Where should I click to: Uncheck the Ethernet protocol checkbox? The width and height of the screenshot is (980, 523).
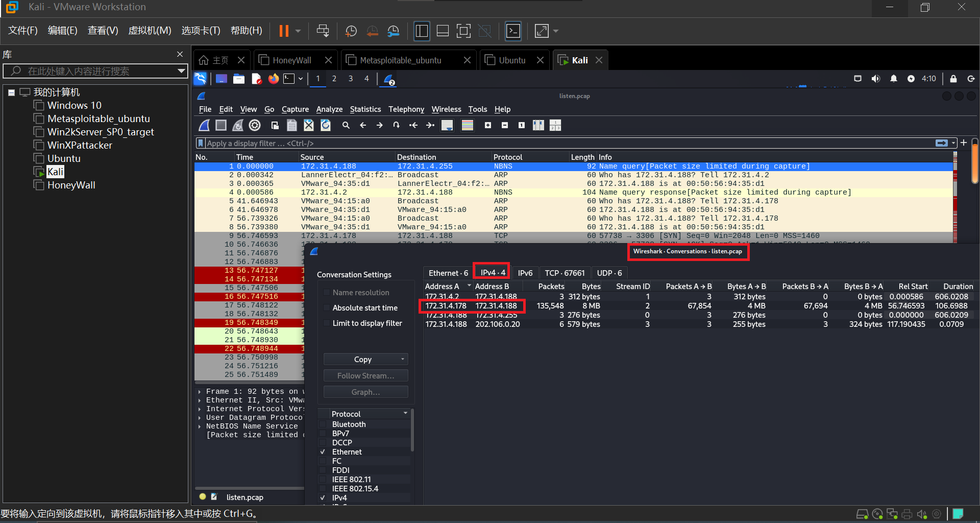point(323,452)
